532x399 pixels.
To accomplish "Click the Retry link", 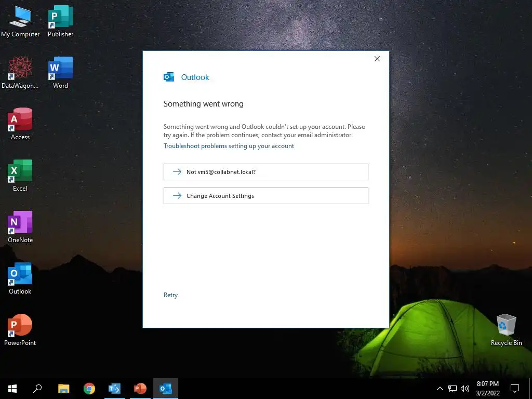I will tap(170, 295).
